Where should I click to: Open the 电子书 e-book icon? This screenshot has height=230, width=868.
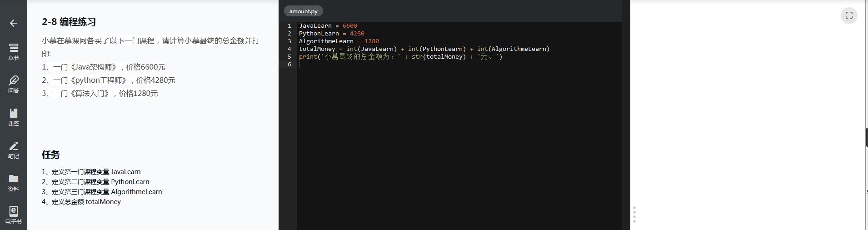(x=14, y=215)
